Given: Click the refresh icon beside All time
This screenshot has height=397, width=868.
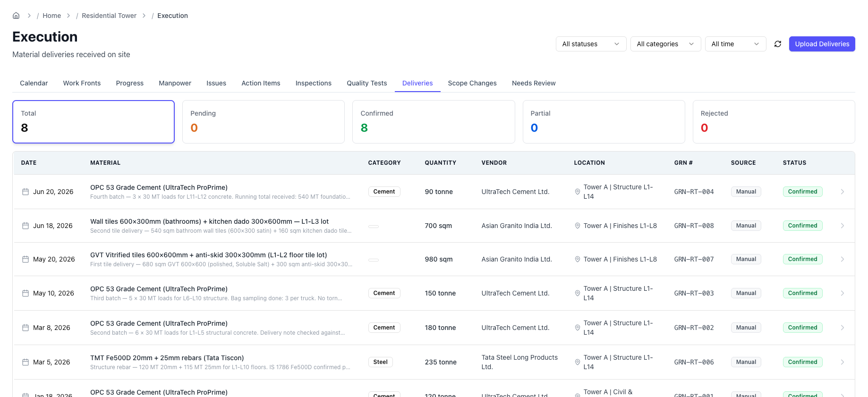Looking at the screenshot, I should pyautogui.click(x=778, y=44).
